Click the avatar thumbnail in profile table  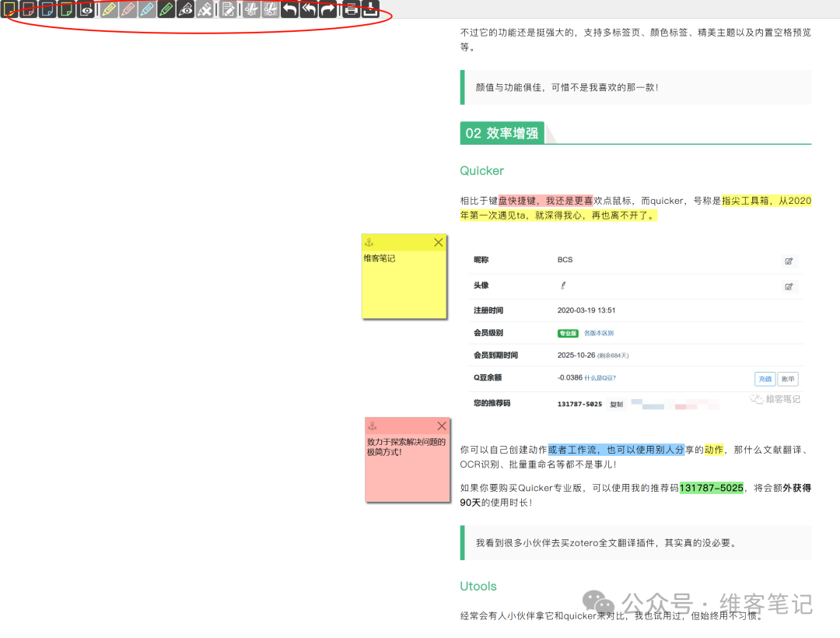pyautogui.click(x=563, y=286)
